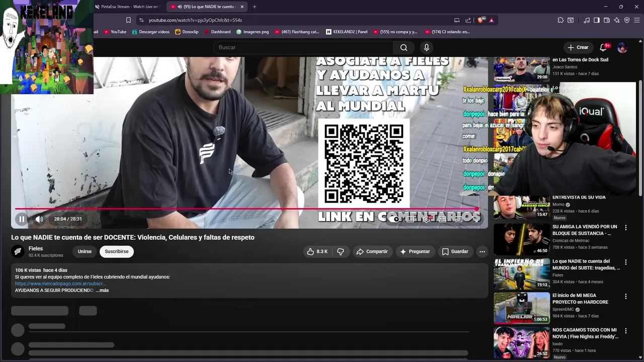Open the notifications bell
Viewport: 644px width, 362px height.
pos(603,47)
